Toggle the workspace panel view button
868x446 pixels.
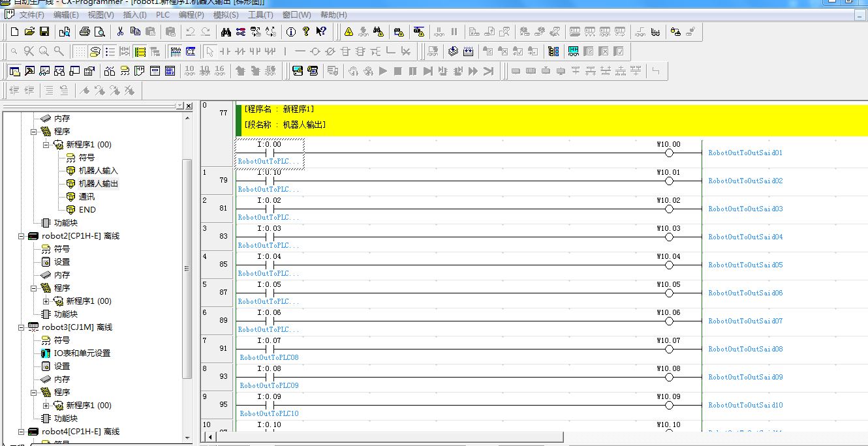coord(14,71)
